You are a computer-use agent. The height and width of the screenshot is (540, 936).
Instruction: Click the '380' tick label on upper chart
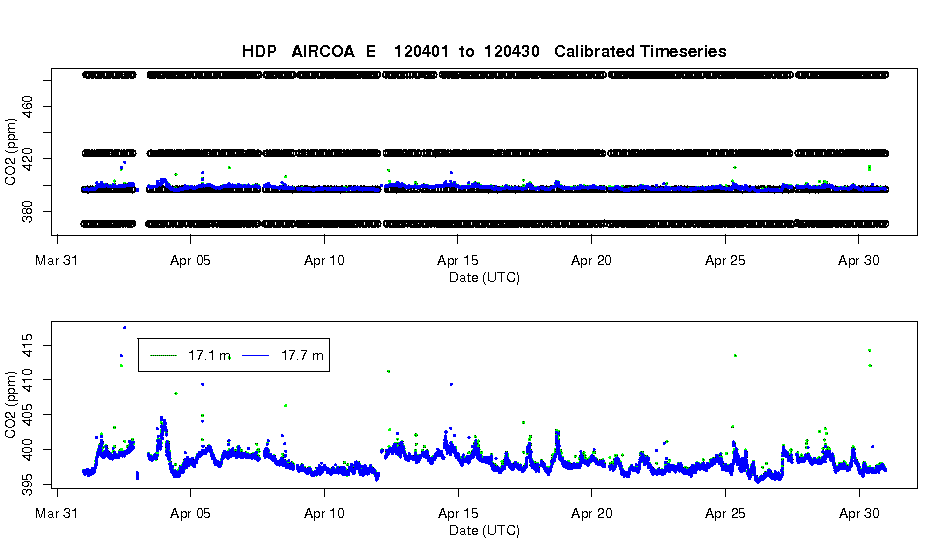[27, 211]
